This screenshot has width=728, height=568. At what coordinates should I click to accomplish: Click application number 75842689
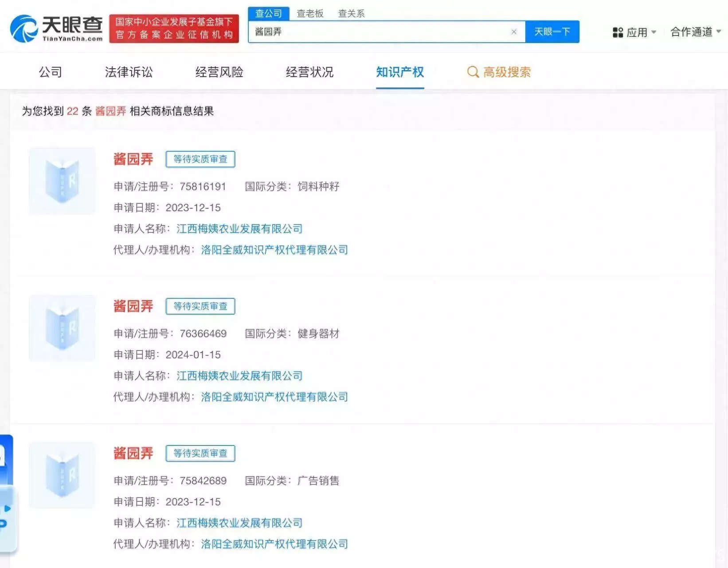point(203,481)
